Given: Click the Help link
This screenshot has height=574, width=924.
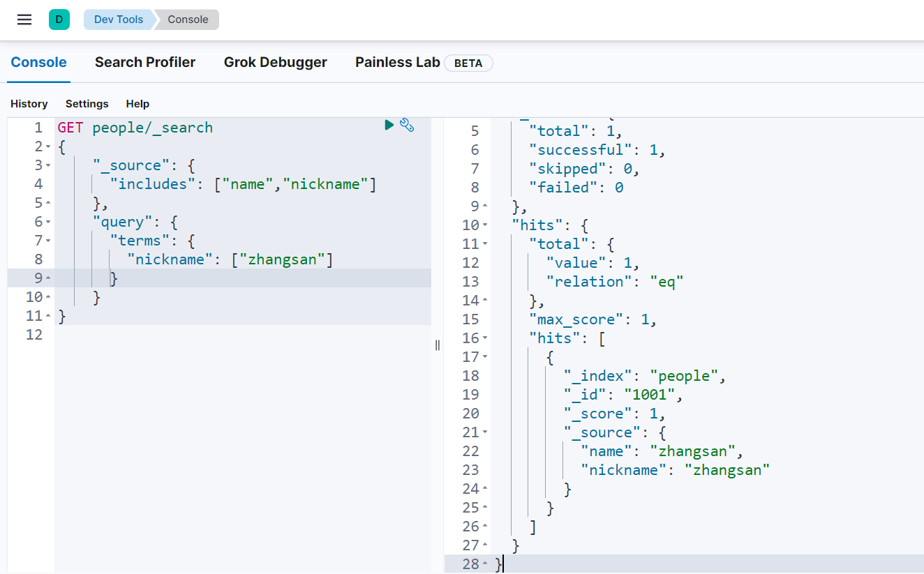Looking at the screenshot, I should tap(137, 104).
